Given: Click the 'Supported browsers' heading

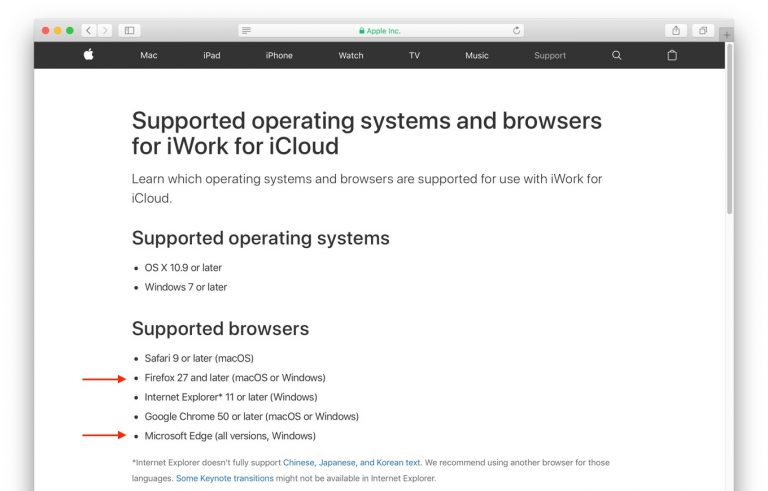Looking at the screenshot, I should coord(220,329).
